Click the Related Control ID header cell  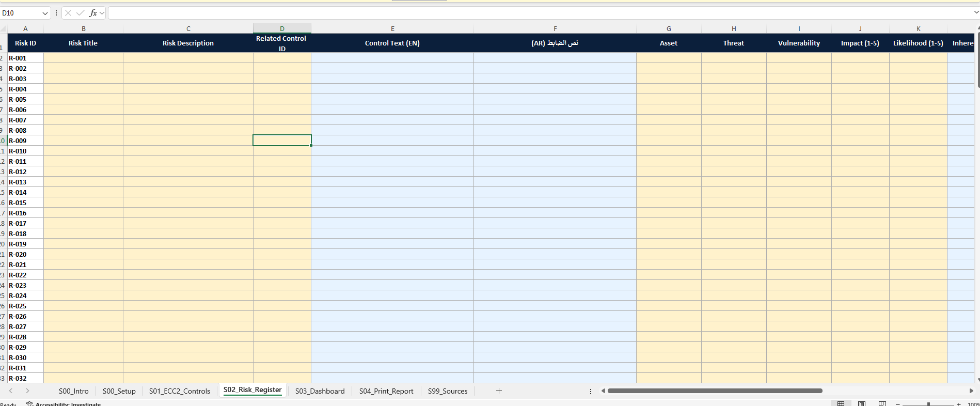tap(282, 43)
